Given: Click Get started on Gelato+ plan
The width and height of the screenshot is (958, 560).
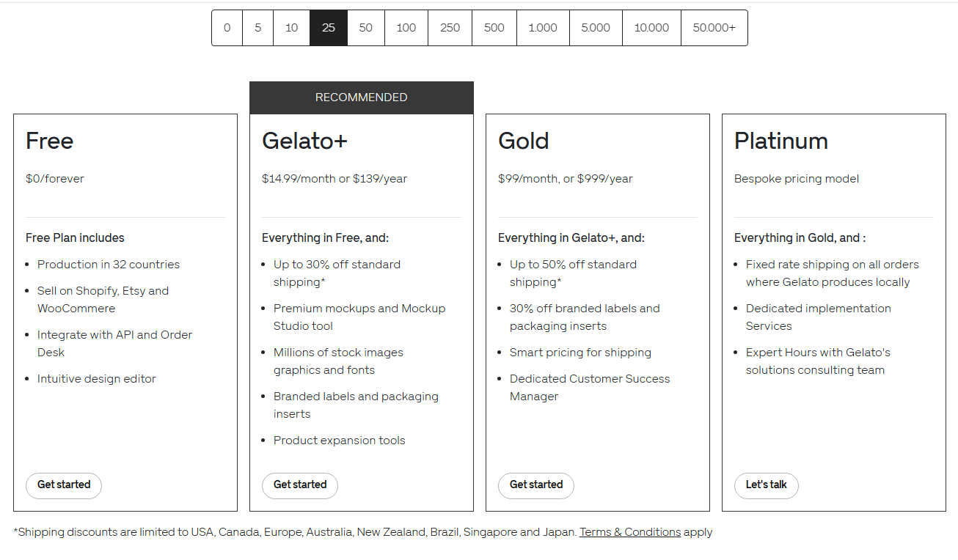Looking at the screenshot, I should point(300,485).
